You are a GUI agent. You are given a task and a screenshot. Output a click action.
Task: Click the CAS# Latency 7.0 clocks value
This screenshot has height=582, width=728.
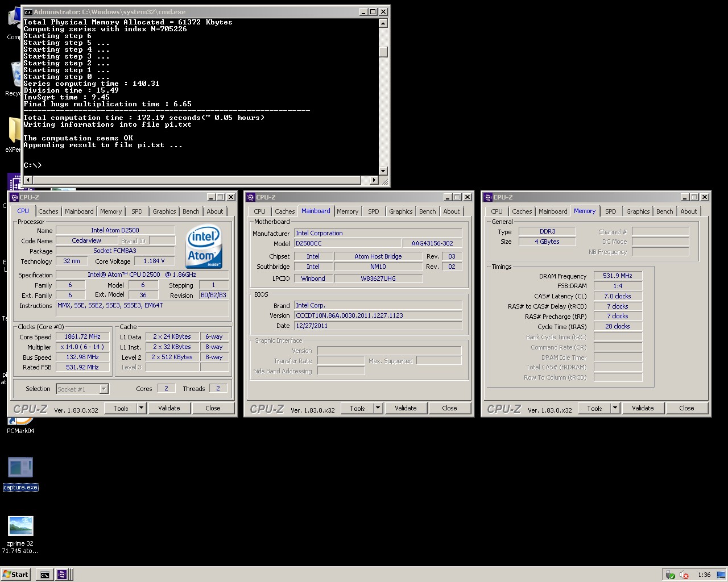pyautogui.click(x=618, y=296)
